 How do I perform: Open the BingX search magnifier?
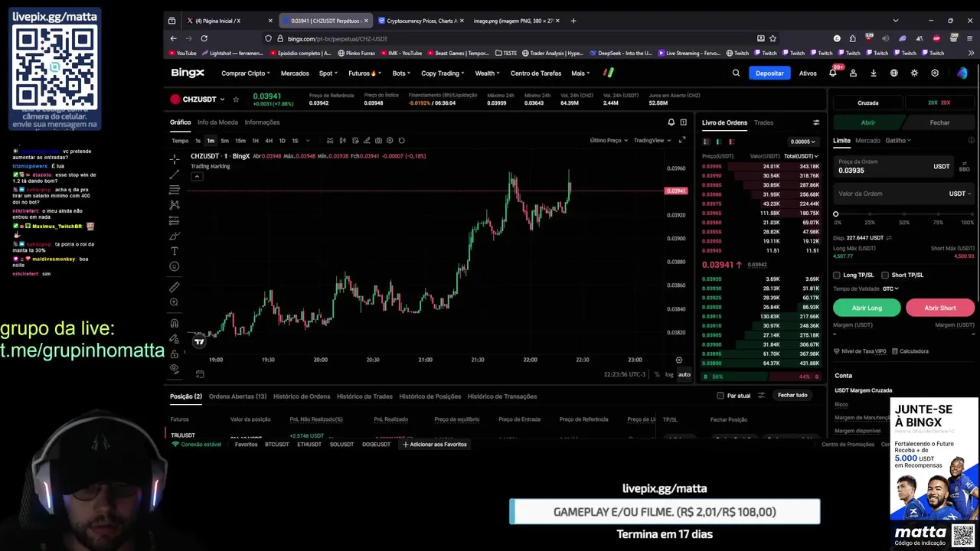pyautogui.click(x=736, y=73)
